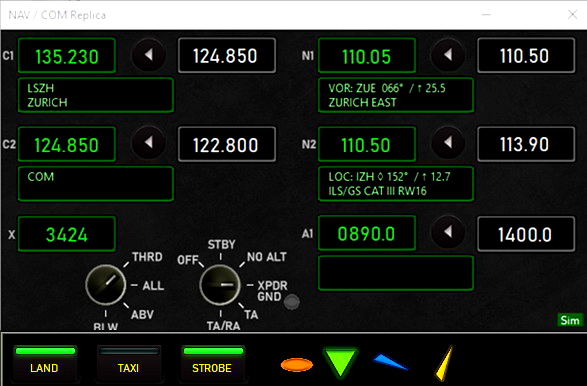Click the N1 radio label
This screenshot has width=587, height=386.
click(x=308, y=55)
